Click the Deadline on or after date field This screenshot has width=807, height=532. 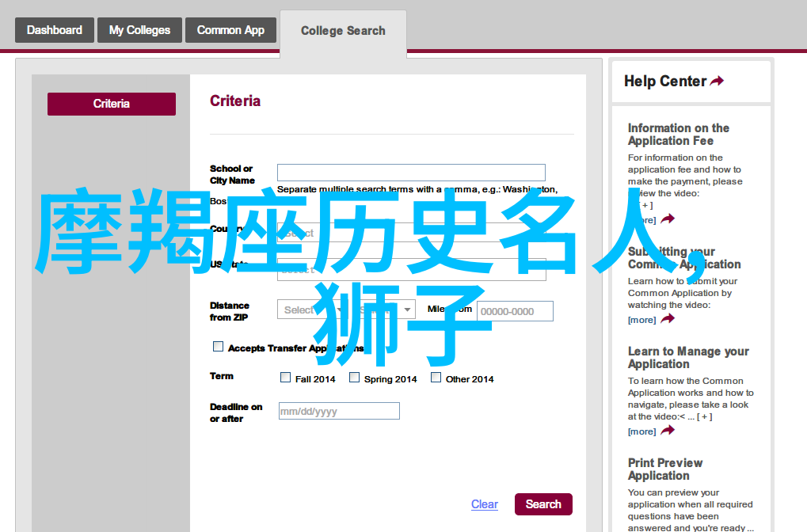[x=339, y=411]
